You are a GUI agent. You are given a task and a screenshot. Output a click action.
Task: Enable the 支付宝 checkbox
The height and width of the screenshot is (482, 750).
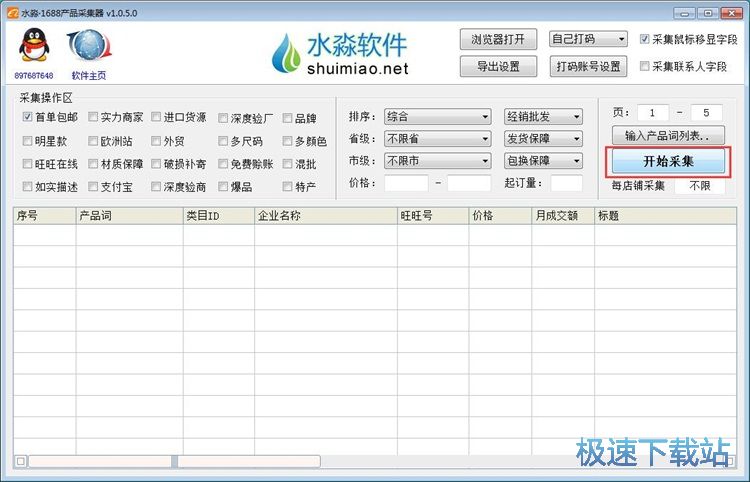click(93, 186)
